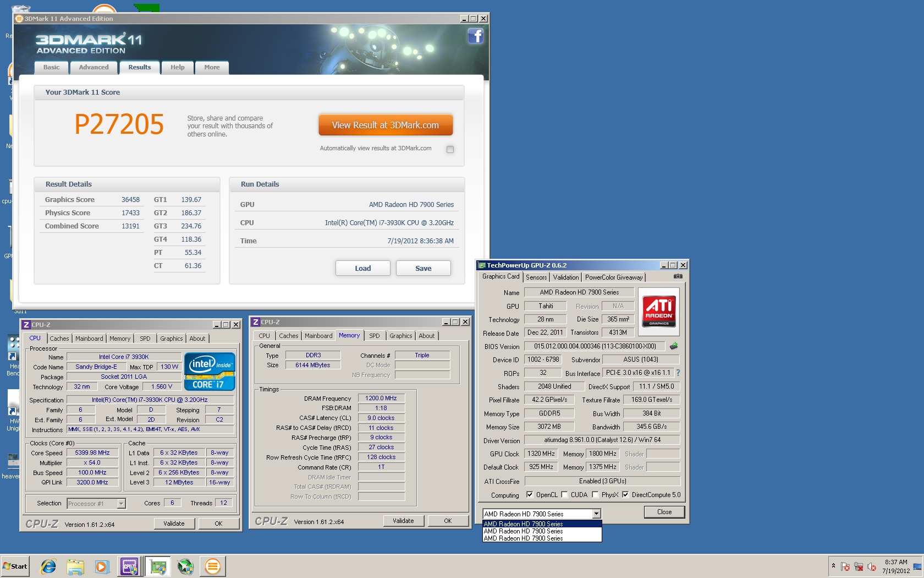Click the Facebook icon in 3DMark 11
This screenshot has width=924, height=578.
pyautogui.click(x=476, y=36)
